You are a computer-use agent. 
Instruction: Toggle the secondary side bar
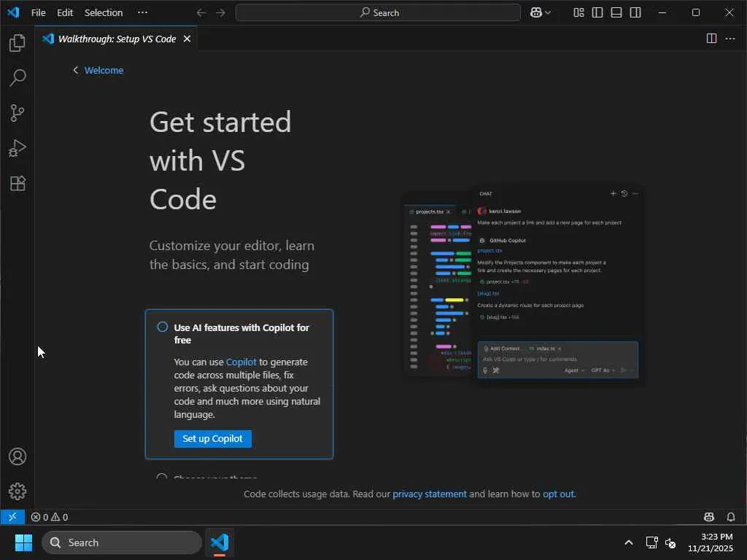tap(635, 13)
